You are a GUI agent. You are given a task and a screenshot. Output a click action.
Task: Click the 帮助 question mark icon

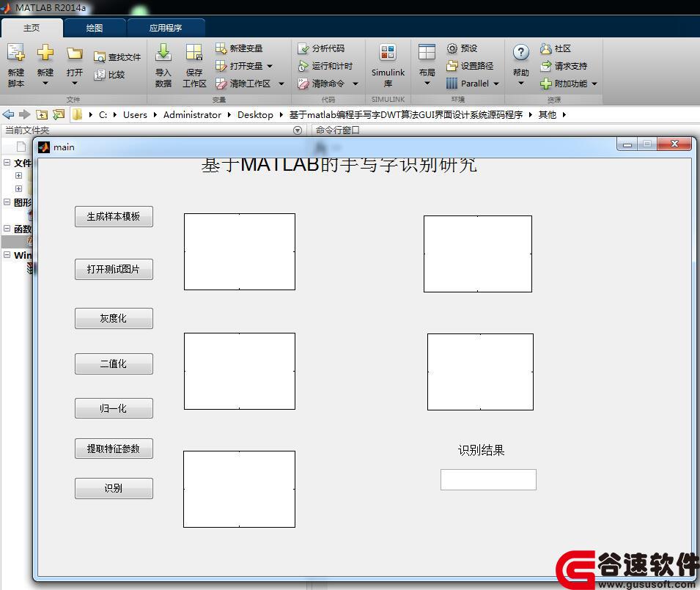click(x=521, y=53)
